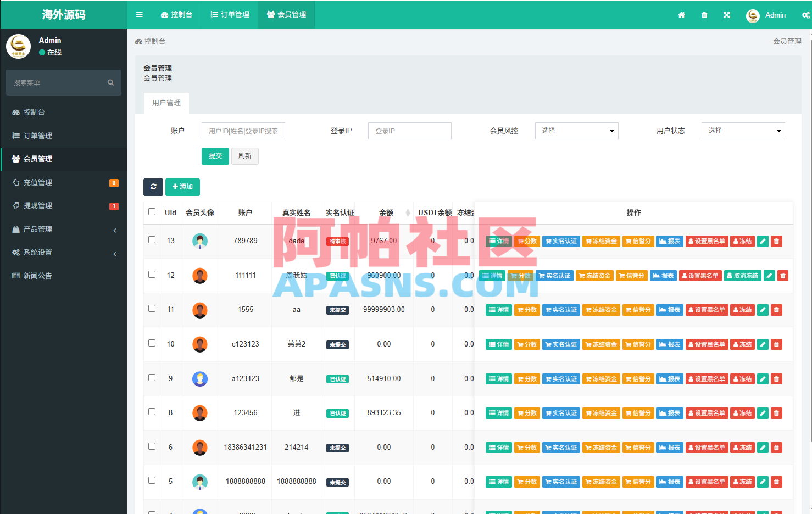Open the 会员风控 select dropdown
This screenshot has width=812, height=514.
coord(576,131)
